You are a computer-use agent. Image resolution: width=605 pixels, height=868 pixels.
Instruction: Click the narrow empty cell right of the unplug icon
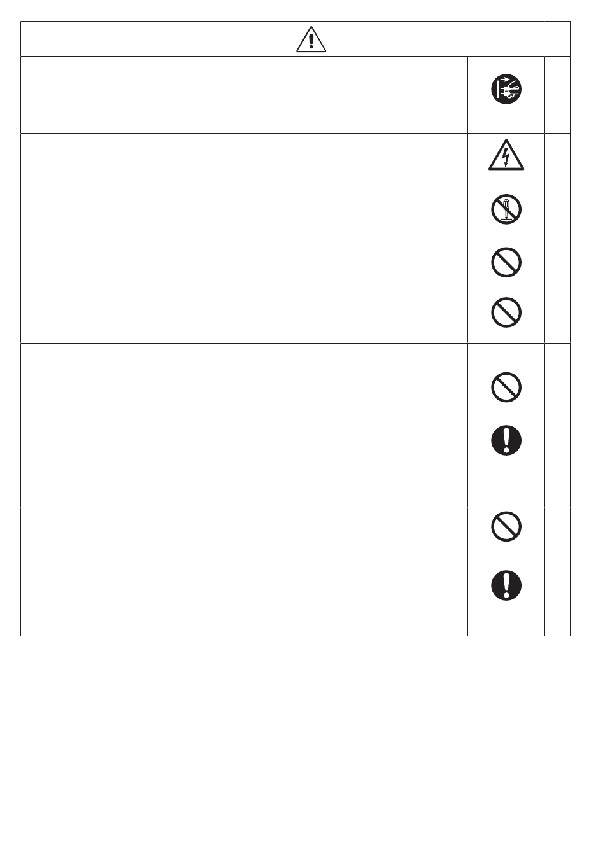pyautogui.click(x=557, y=95)
